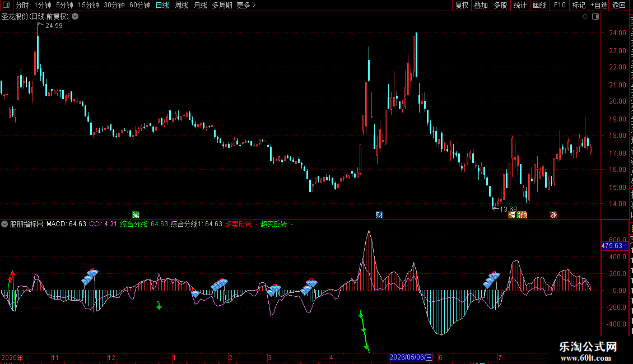Click month 11 on time axis

(x=55, y=357)
